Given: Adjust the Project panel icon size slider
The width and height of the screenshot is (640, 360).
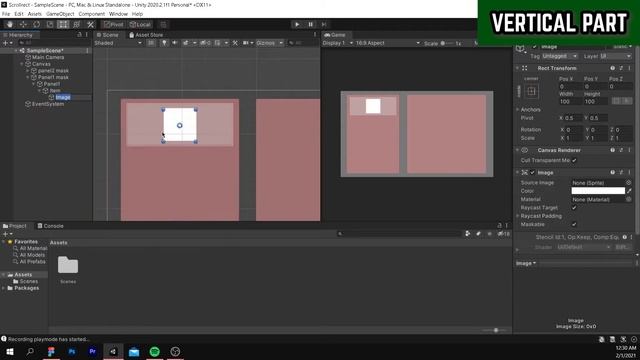Looking at the screenshot, I should 495,330.
